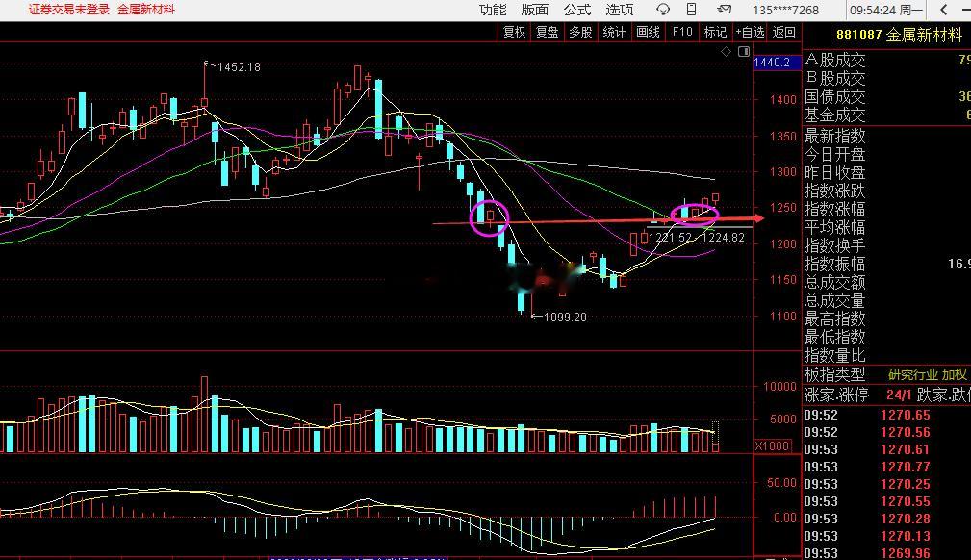Click the 多股 toolbar button
This screenshot has height=560, width=971.
pyautogui.click(x=581, y=32)
